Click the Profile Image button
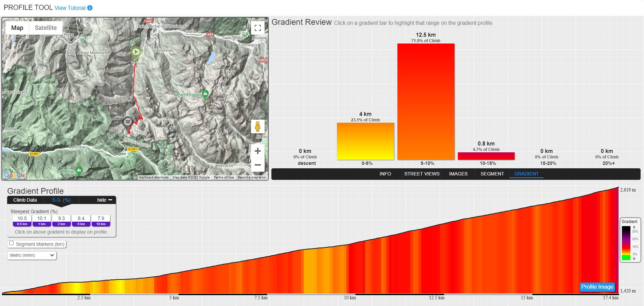The width and height of the screenshot is (644, 306). (597, 287)
